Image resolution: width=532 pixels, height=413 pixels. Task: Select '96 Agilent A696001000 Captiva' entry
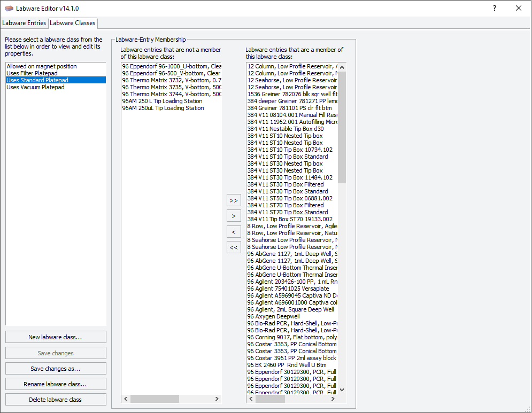point(292,302)
